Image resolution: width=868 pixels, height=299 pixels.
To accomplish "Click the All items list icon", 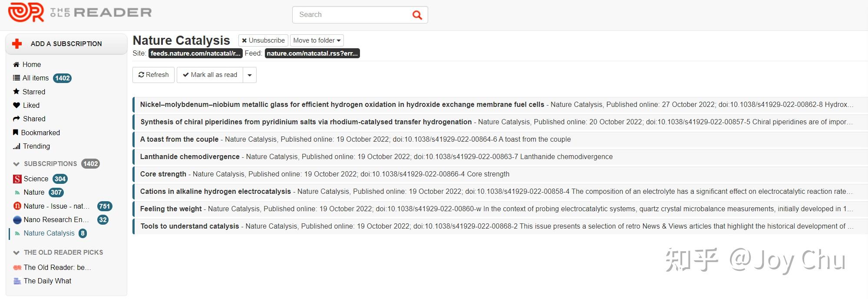I will 16,78.
